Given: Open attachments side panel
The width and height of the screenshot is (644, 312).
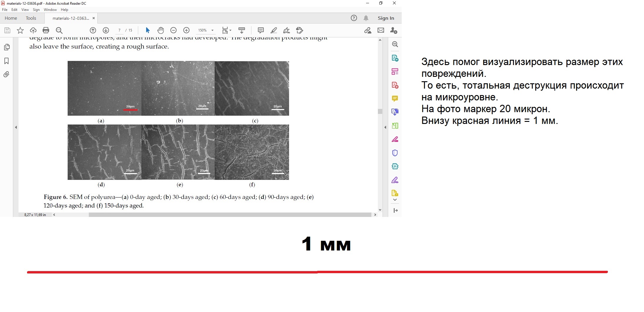Looking at the screenshot, I should pos(6,74).
